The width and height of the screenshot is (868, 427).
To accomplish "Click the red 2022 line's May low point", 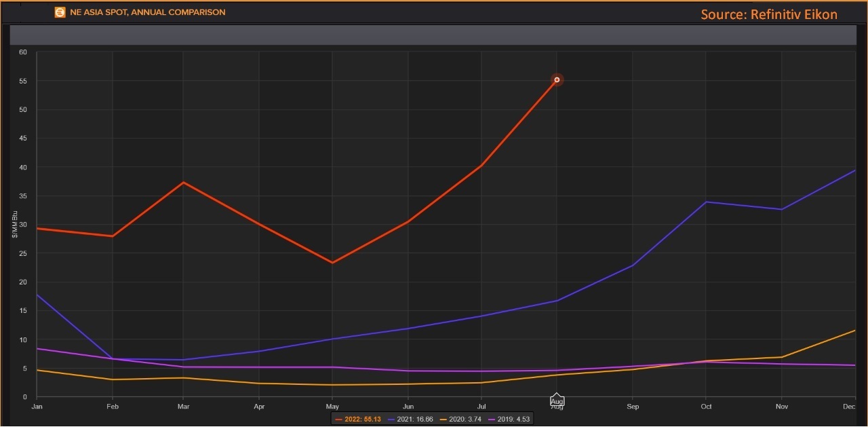I will pos(332,263).
